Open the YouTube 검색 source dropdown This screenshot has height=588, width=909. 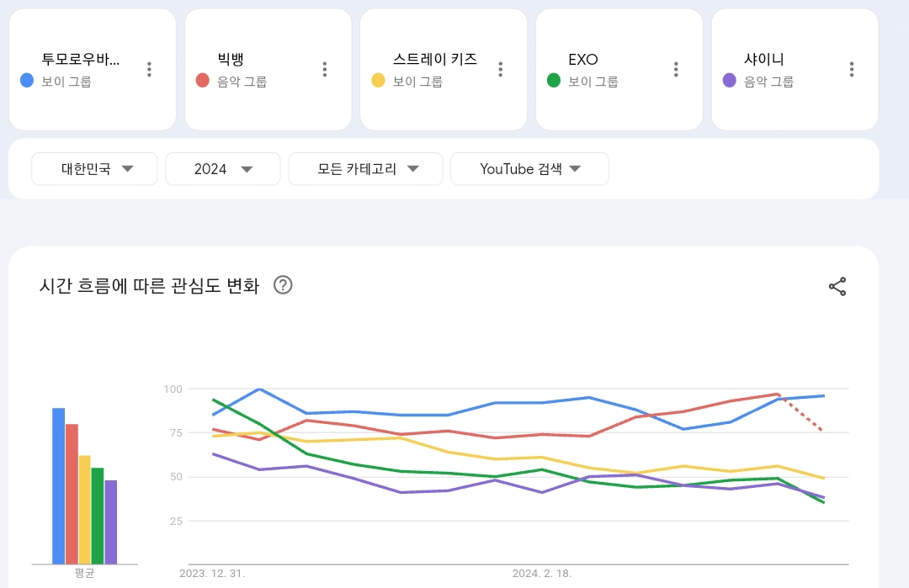click(x=529, y=169)
